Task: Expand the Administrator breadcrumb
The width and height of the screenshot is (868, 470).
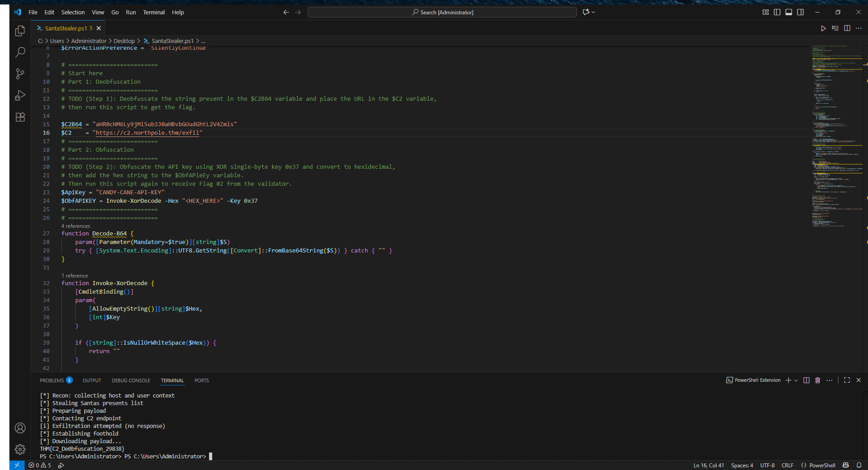Action: coord(89,41)
